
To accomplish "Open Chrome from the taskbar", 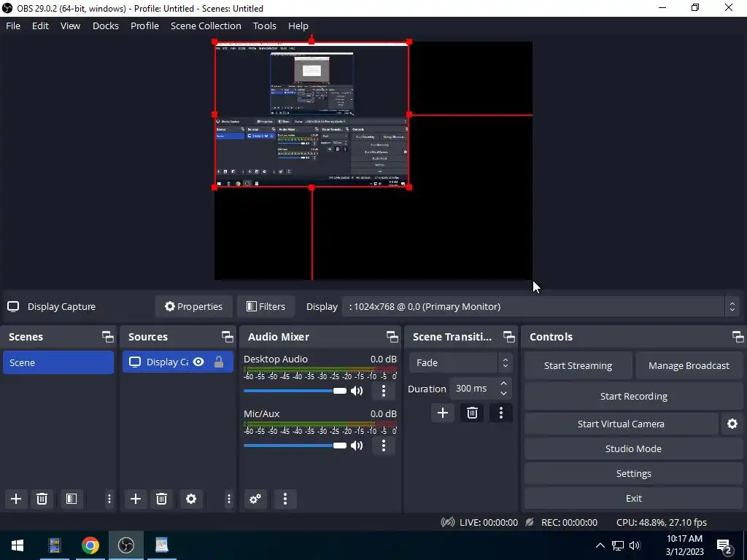I will pyautogui.click(x=90, y=545).
